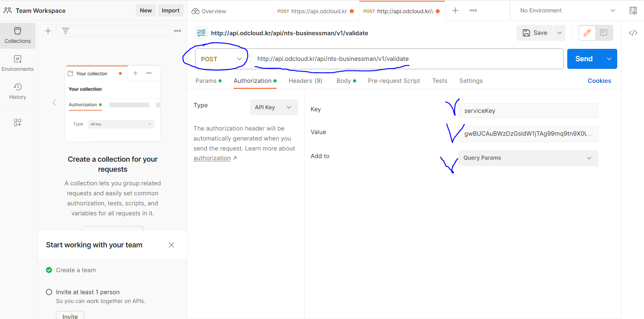Open environment quick look icon

click(633, 10)
